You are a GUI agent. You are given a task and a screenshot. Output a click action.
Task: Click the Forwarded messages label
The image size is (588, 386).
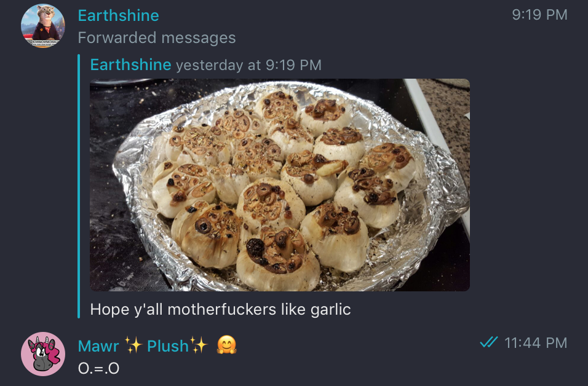coord(157,38)
